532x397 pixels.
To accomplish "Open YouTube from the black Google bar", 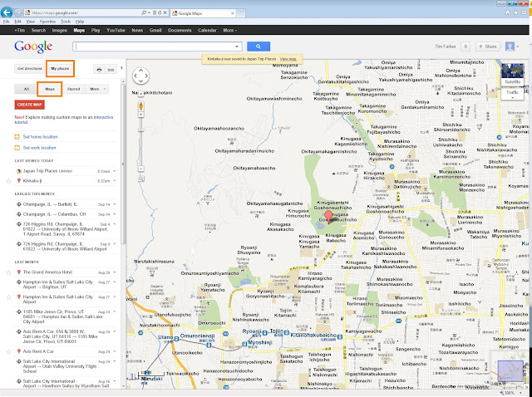I will click(116, 30).
